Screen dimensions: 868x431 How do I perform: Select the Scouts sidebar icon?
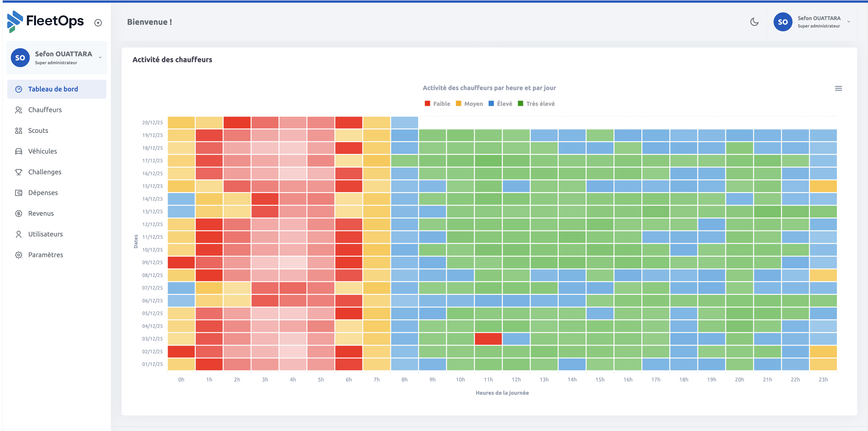coord(18,131)
